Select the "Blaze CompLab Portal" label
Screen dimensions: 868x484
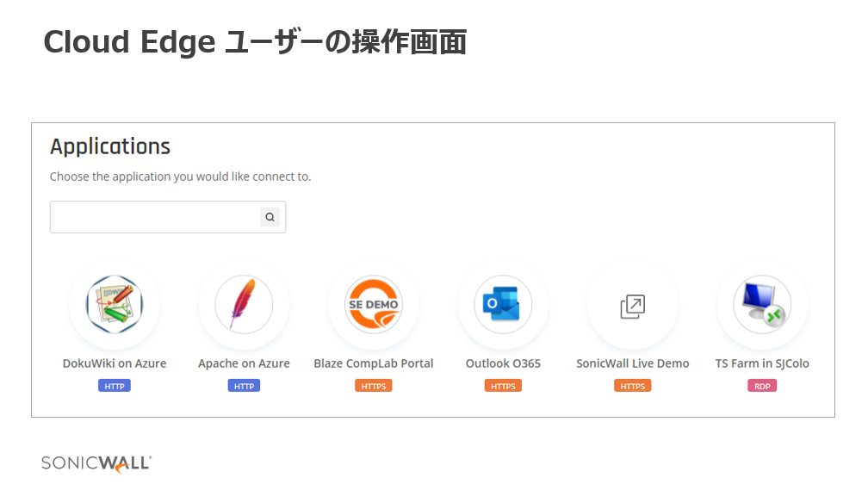[374, 363]
